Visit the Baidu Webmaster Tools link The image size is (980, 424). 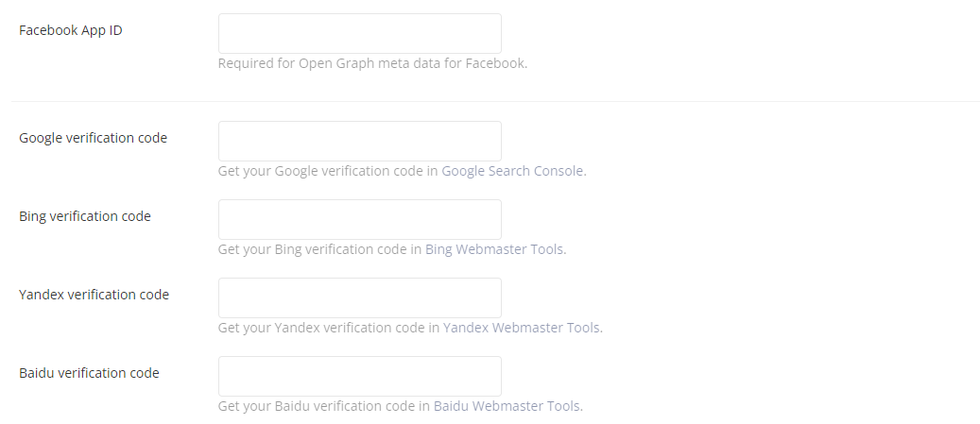[x=507, y=407]
